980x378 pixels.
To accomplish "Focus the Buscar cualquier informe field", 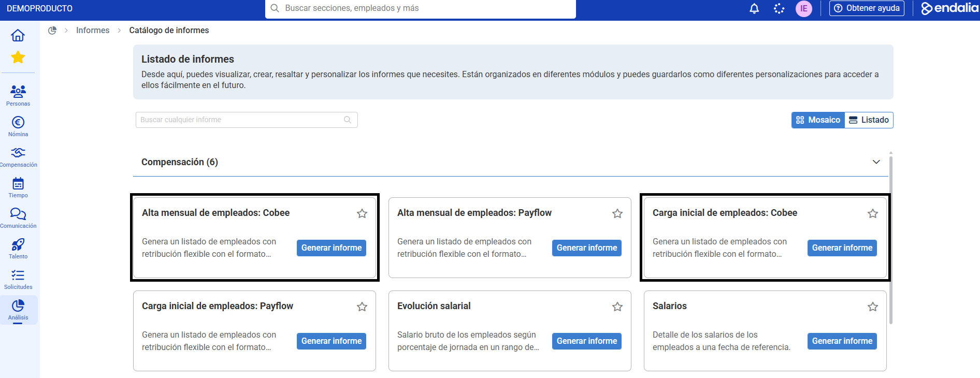I will (x=247, y=120).
